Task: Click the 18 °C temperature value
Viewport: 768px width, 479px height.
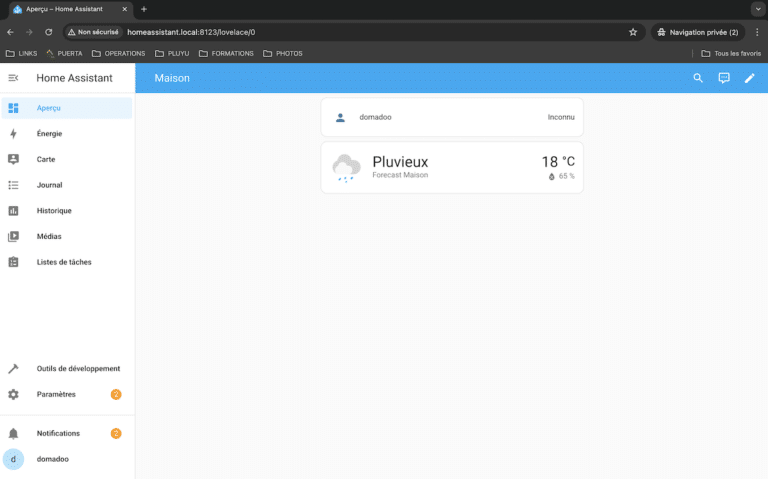Action: [x=558, y=162]
